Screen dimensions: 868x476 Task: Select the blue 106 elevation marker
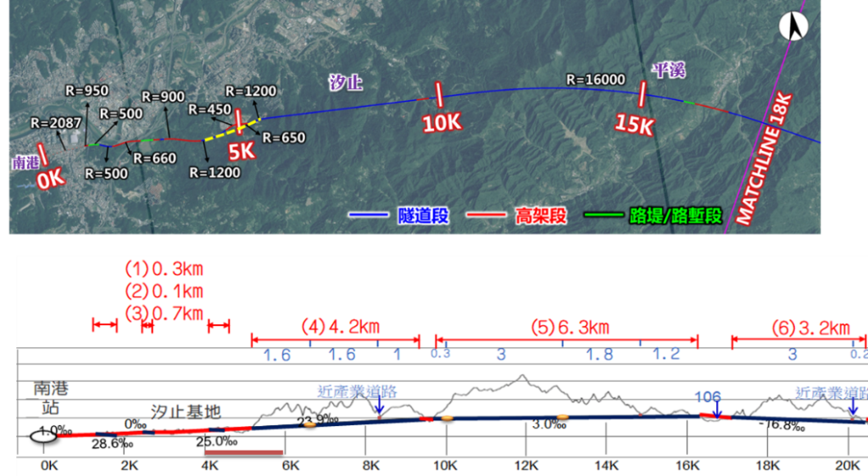pos(707,396)
